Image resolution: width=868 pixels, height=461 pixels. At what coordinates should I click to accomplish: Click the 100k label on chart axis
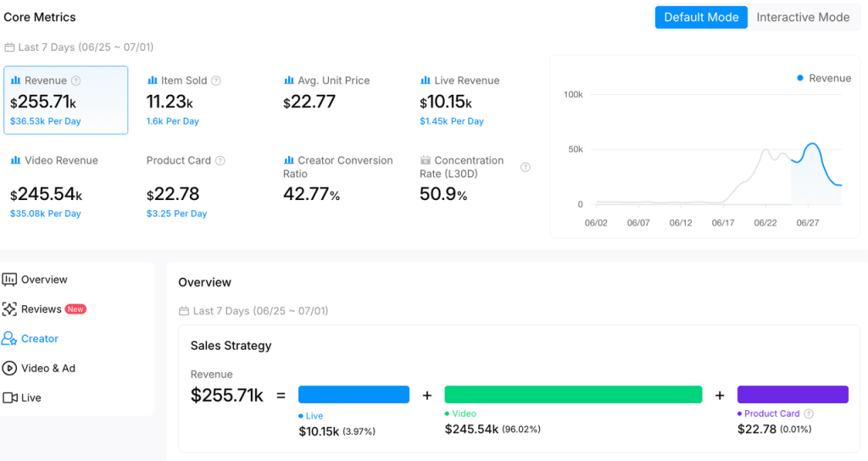pyautogui.click(x=573, y=95)
